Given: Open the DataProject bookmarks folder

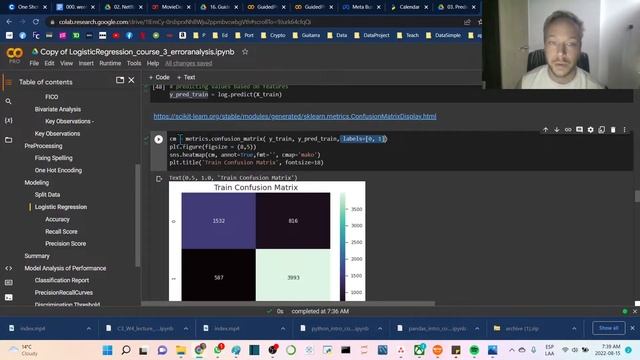Looking at the screenshot, I should point(372,36).
